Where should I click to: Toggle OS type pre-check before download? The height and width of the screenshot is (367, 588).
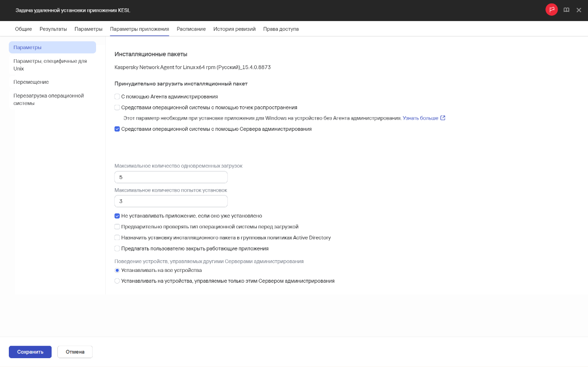pyautogui.click(x=117, y=227)
